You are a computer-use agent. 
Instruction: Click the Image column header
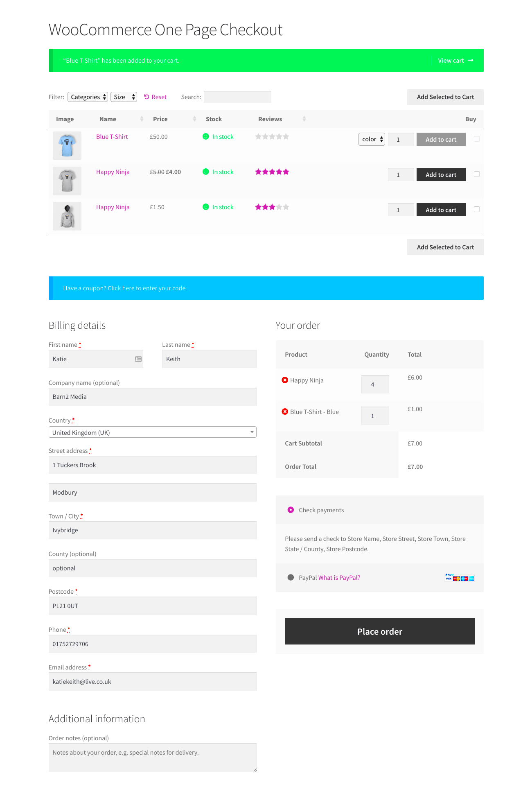(x=65, y=119)
